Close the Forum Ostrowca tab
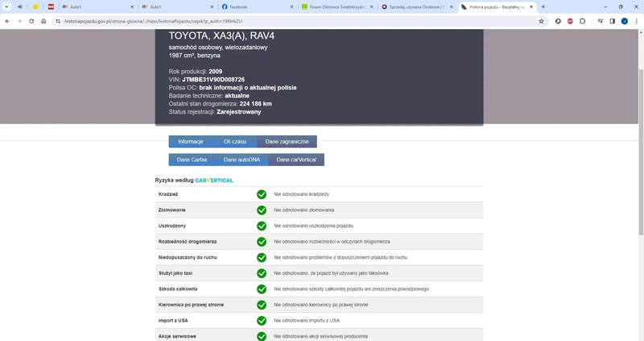644x341 pixels. (371, 6)
